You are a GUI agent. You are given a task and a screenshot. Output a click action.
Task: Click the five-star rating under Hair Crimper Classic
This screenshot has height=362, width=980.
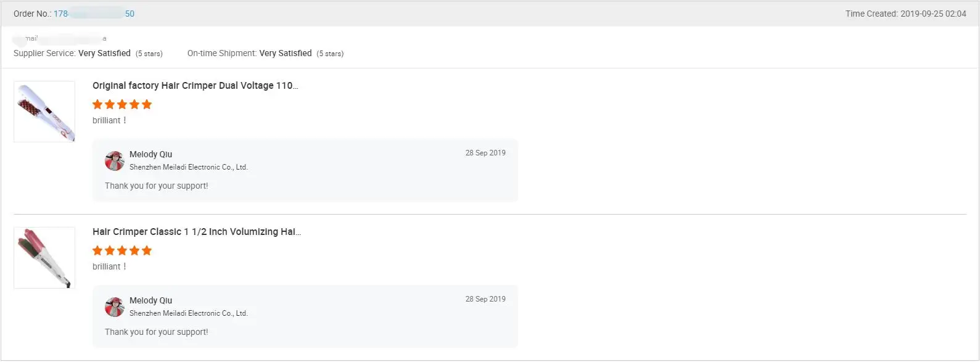coord(122,250)
